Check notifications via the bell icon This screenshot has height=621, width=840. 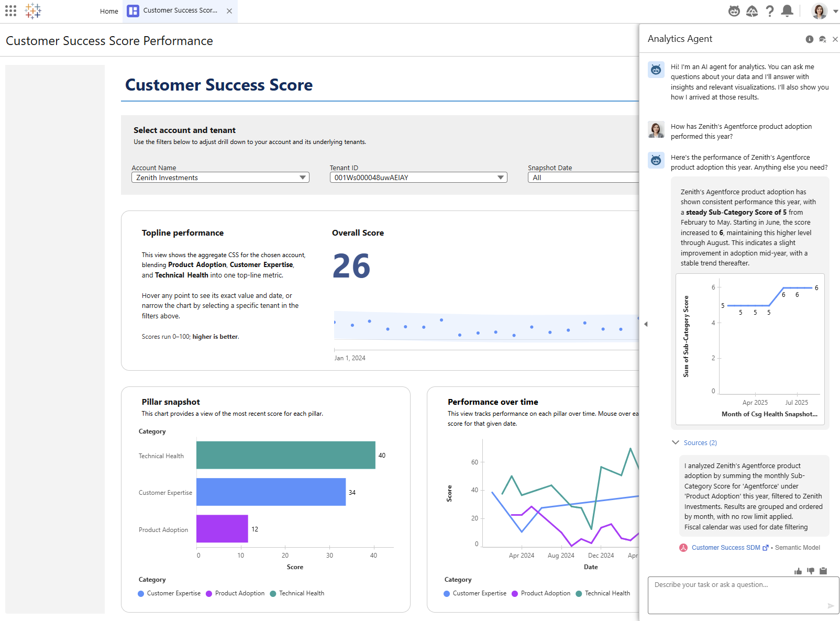tap(788, 10)
